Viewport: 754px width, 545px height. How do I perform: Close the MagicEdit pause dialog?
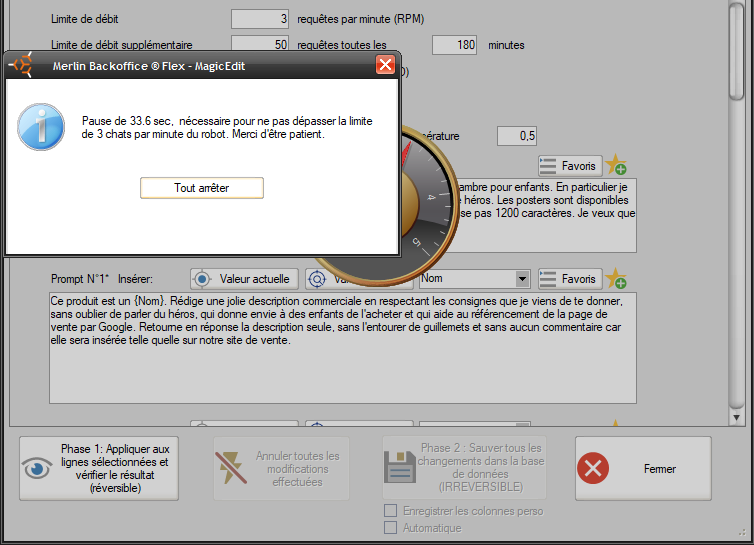coord(385,65)
